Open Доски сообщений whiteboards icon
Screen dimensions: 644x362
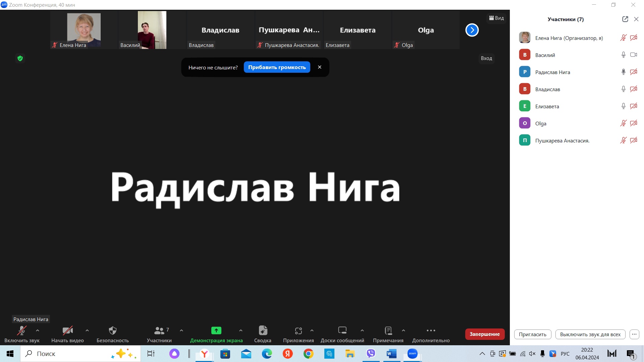(x=342, y=331)
